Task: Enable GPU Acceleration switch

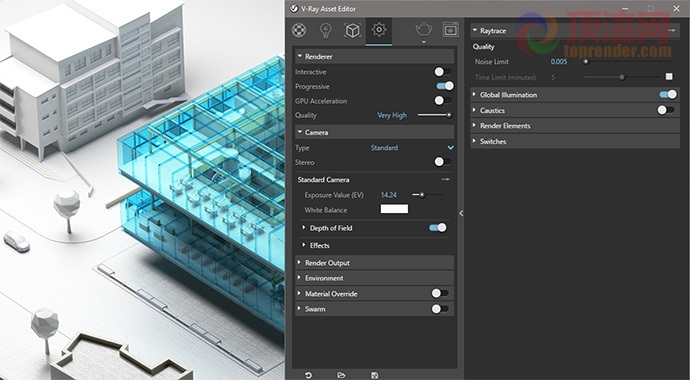Action: pyautogui.click(x=442, y=101)
